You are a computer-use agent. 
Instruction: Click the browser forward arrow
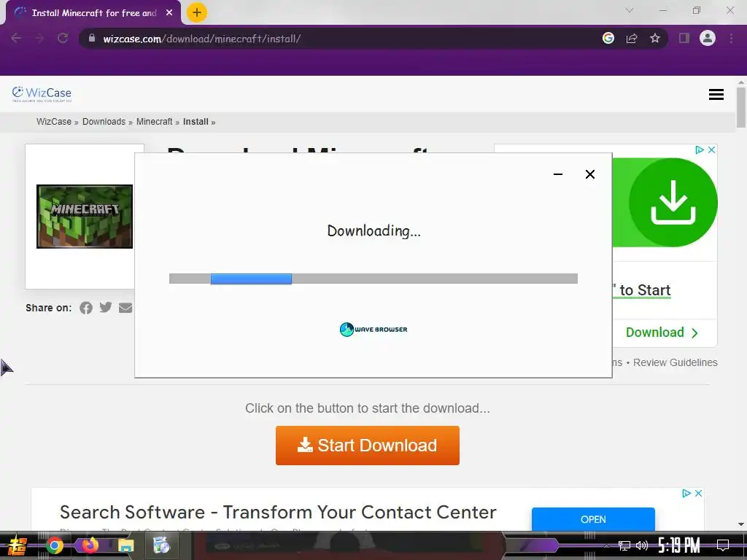[39, 38]
